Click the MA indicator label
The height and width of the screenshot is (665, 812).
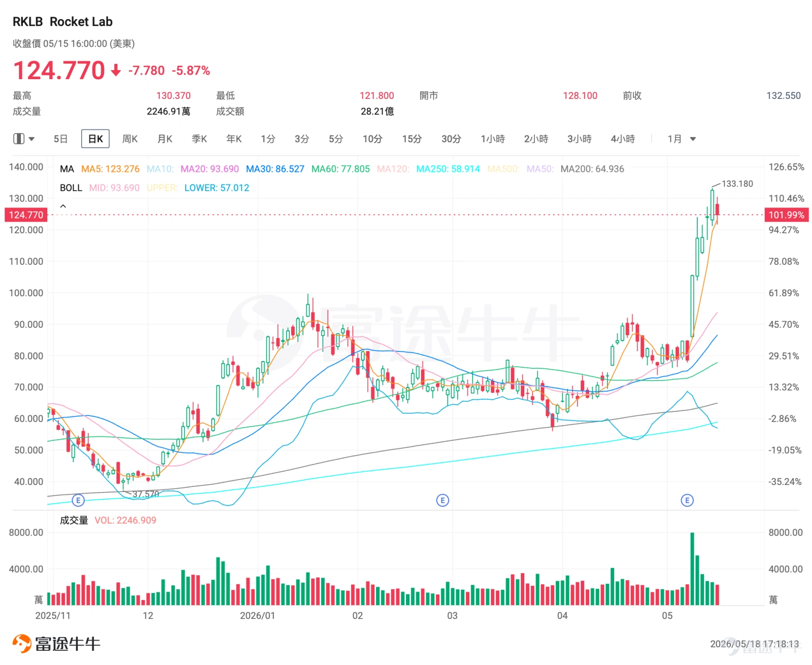[x=67, y=169]
